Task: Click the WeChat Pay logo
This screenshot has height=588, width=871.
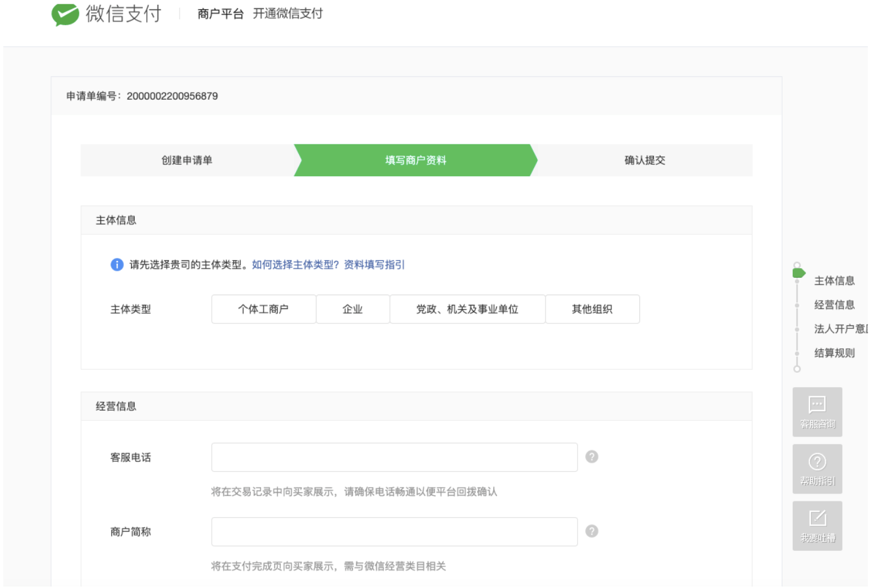Action: [66, 14]
